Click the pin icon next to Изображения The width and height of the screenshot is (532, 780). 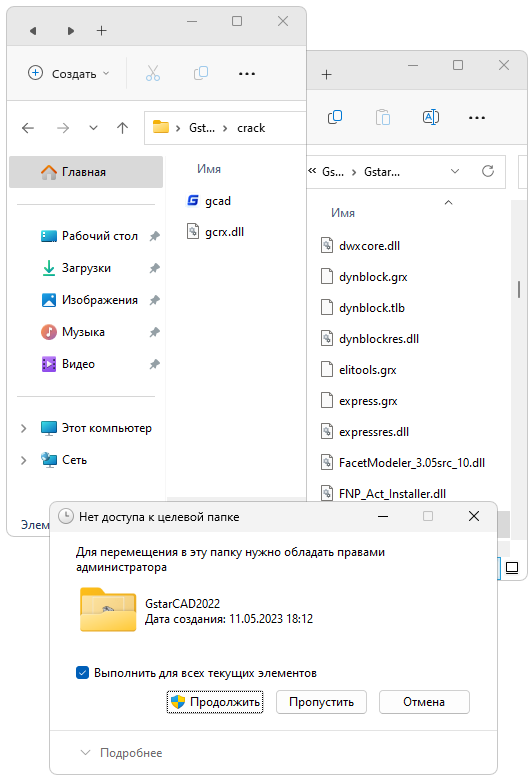155,300
